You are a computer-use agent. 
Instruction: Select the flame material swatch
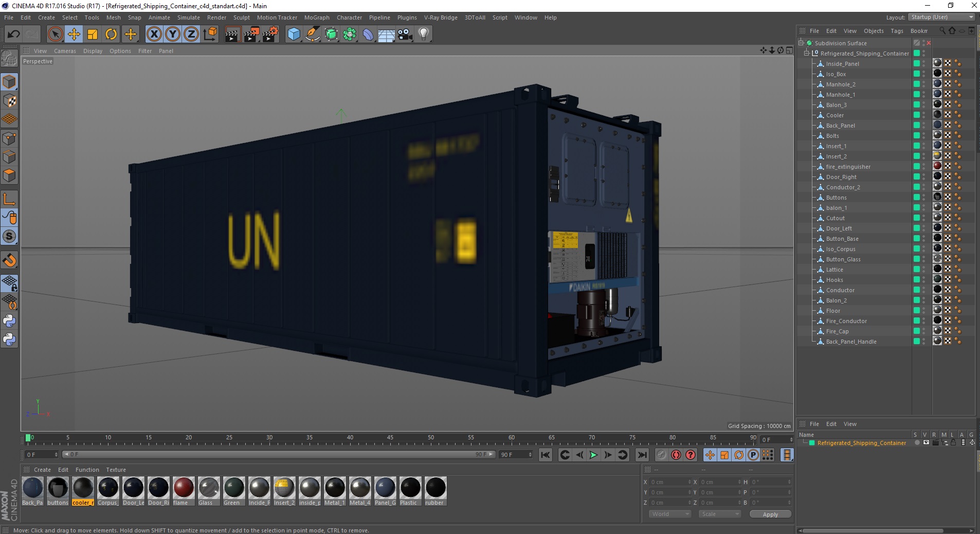(183, 491)
